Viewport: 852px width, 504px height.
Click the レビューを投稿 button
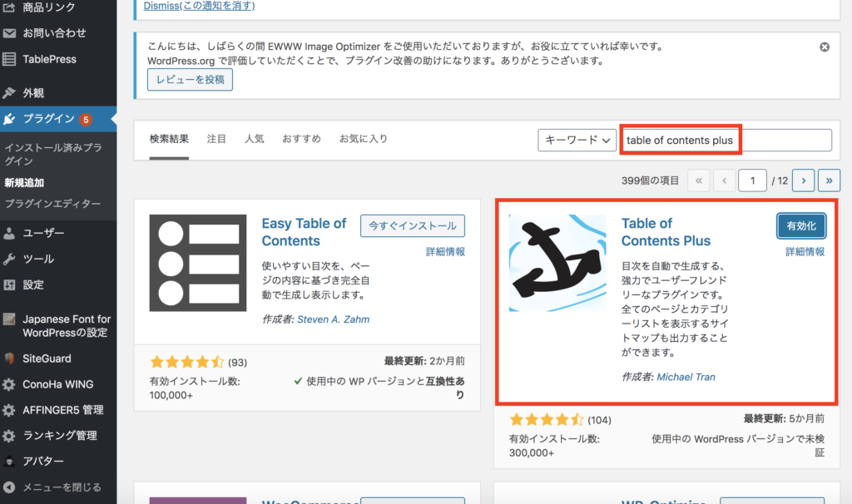click(x=191, y=80)
